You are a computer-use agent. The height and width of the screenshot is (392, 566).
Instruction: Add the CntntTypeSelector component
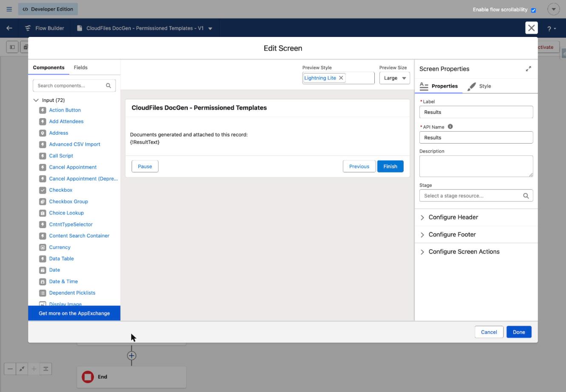coord(71,224)
